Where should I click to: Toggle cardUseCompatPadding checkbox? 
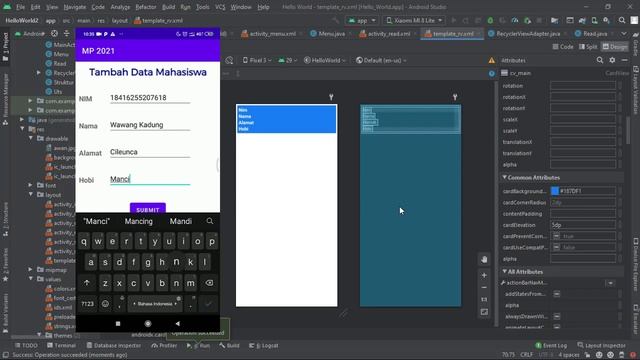tap(557, 247)
